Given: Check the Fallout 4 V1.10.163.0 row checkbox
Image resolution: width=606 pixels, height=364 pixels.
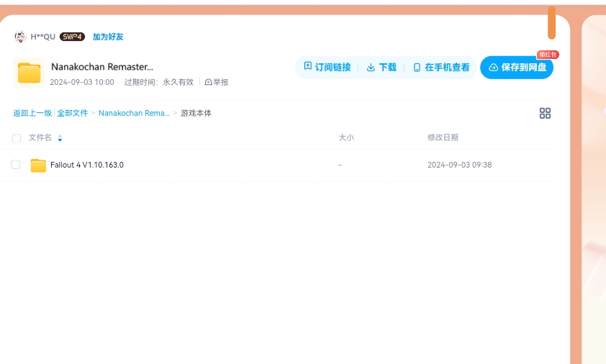Looking at the screenshot, I should 16,165.
